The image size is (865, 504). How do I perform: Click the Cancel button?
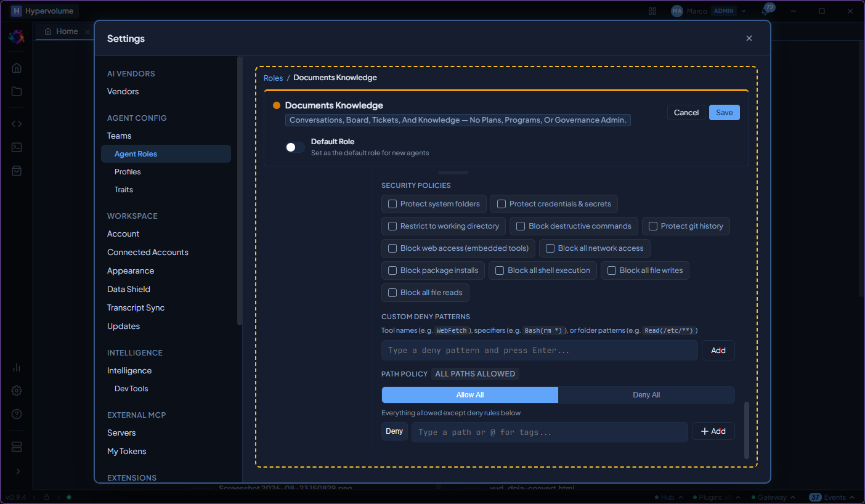pyautogui.click(x=686, y=113)
